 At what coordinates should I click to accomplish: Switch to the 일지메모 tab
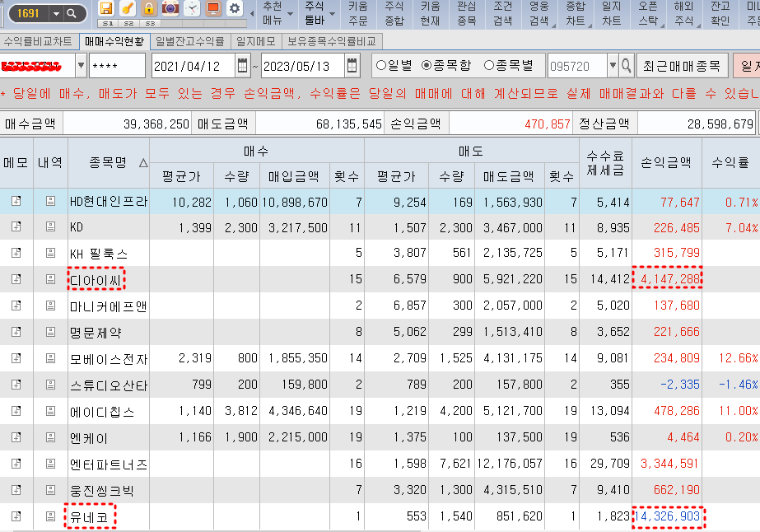[x=256, y=42]
